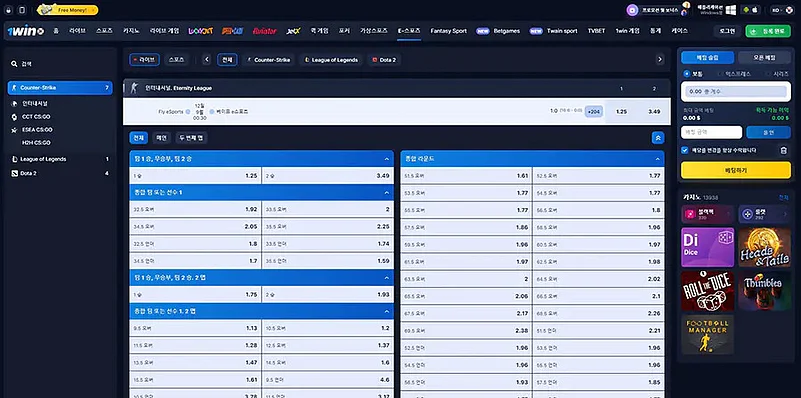Collapse the total rounds market header chevron
The image size is (801, 398).
point(658,159)
